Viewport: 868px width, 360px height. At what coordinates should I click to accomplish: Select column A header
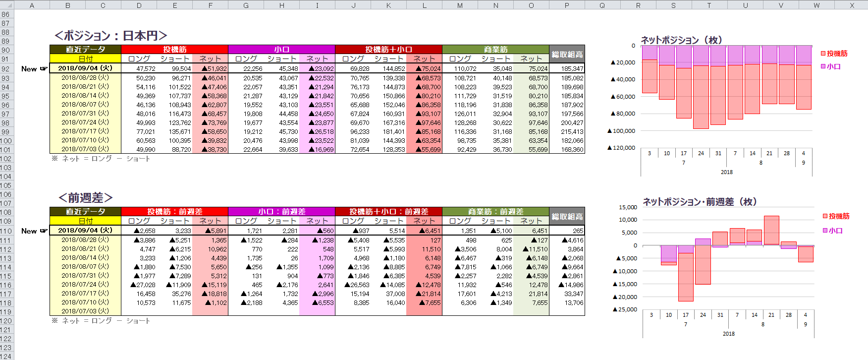point(32,5)
